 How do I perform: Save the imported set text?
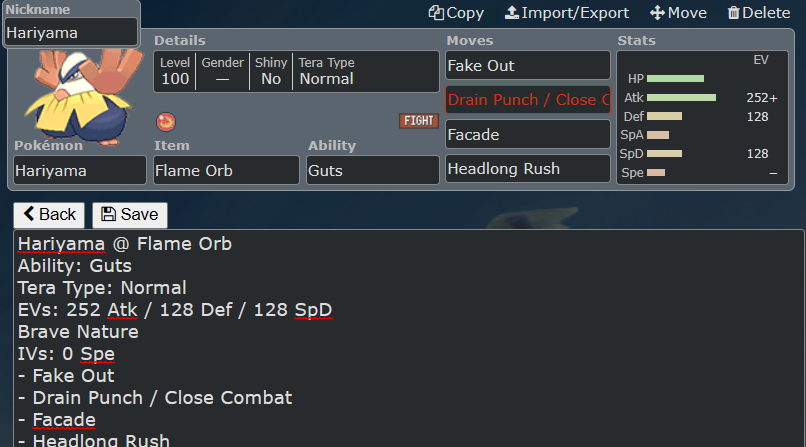[x=130, y=215]
